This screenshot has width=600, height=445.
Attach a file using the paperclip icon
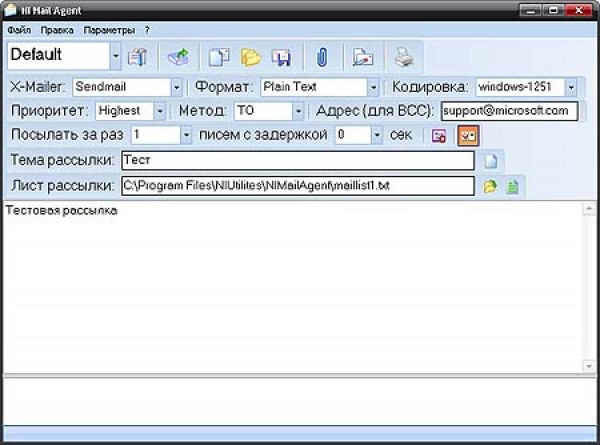click(x=322, y=57)
